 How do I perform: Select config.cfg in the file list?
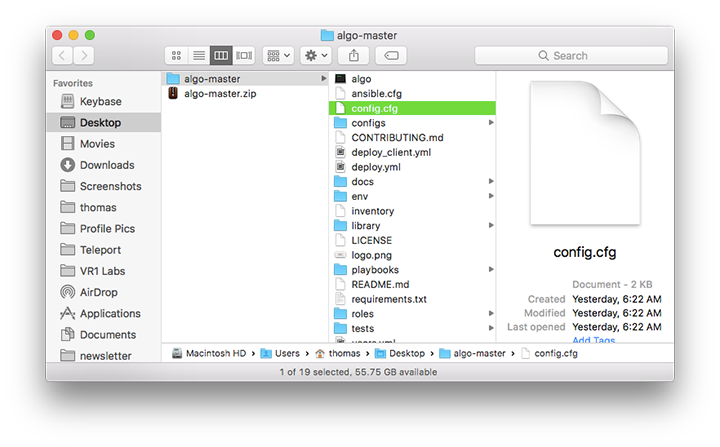tap(412, 108)
